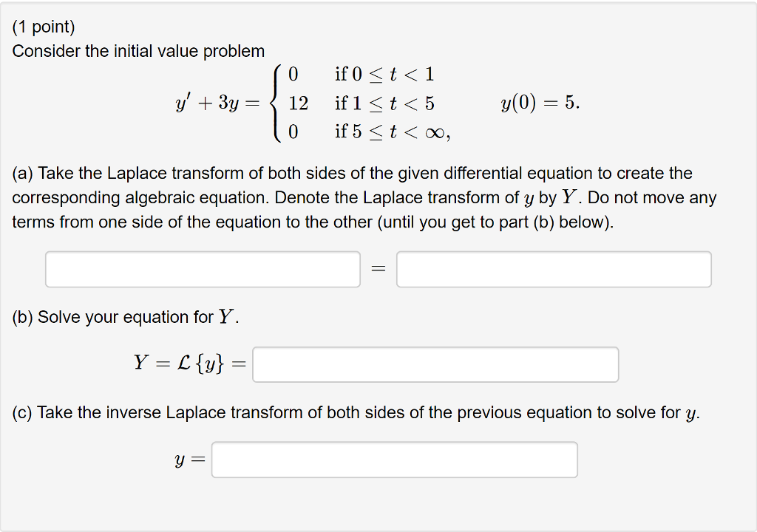Click the right answer box in part (a)
Viewport: 757px width, 532px height.
click(554, 269)
